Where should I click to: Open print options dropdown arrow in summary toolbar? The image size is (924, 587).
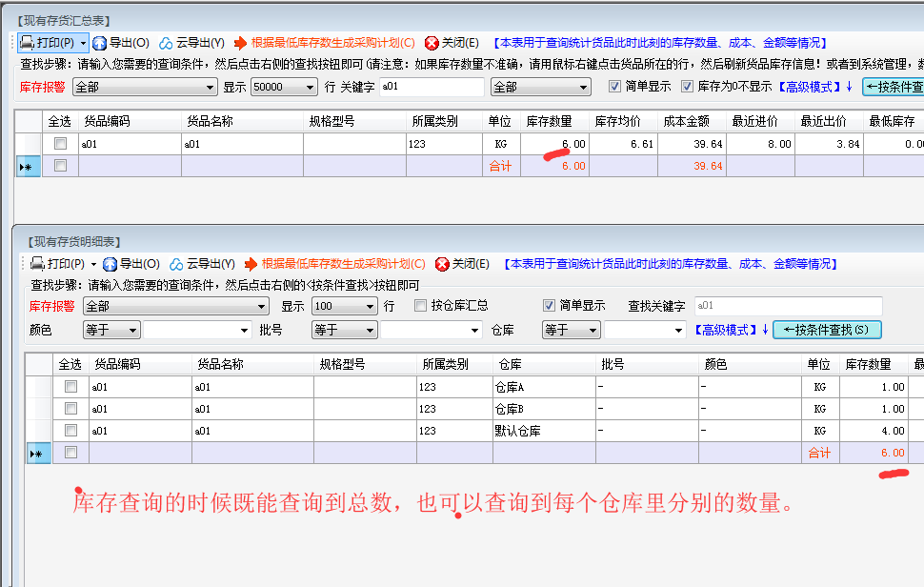coord(84,43)
